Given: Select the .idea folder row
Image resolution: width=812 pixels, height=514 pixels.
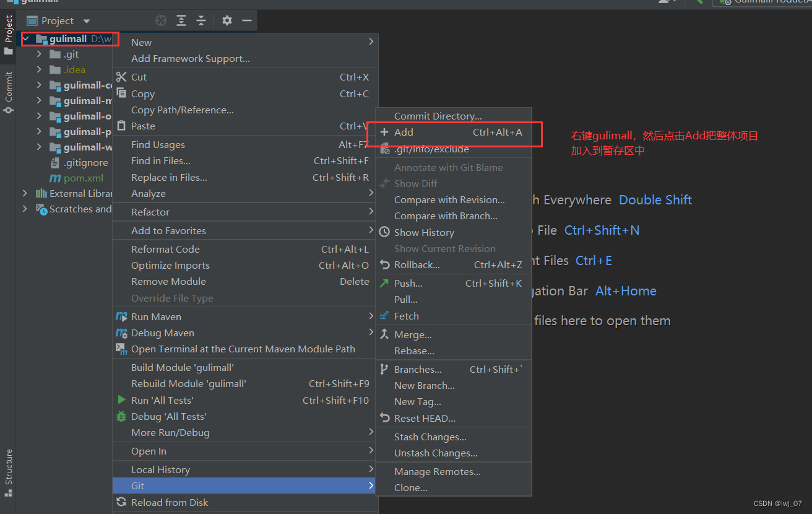Looking at the screenshot, I should 67,70.
